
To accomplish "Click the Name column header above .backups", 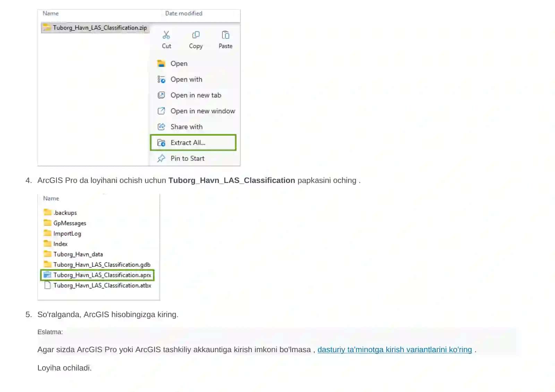I will (51, 198).
